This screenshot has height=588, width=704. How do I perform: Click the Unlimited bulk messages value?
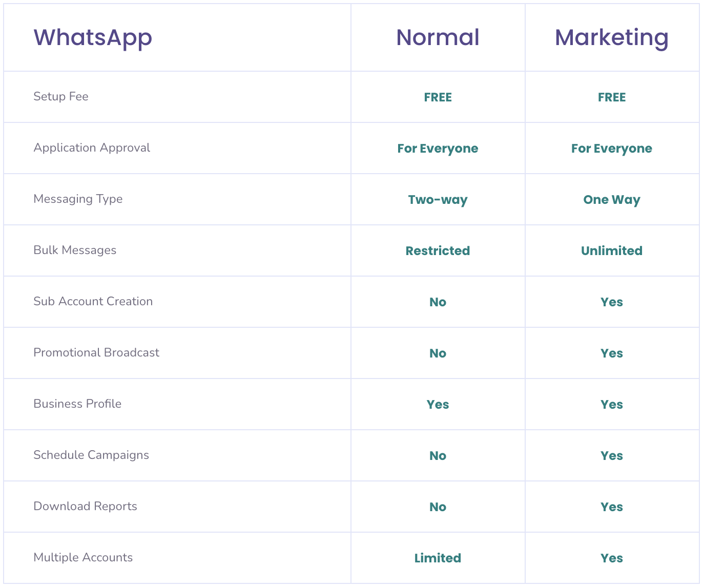612,250
